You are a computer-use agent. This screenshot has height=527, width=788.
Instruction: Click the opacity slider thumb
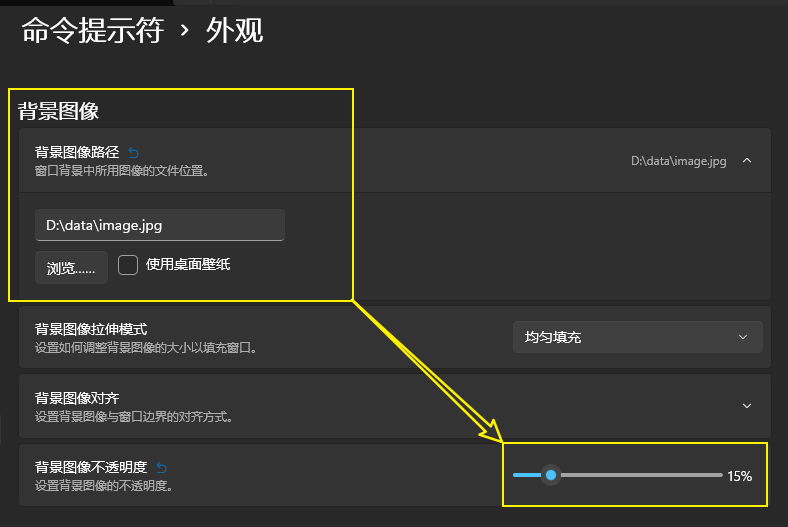click(550, 475)
